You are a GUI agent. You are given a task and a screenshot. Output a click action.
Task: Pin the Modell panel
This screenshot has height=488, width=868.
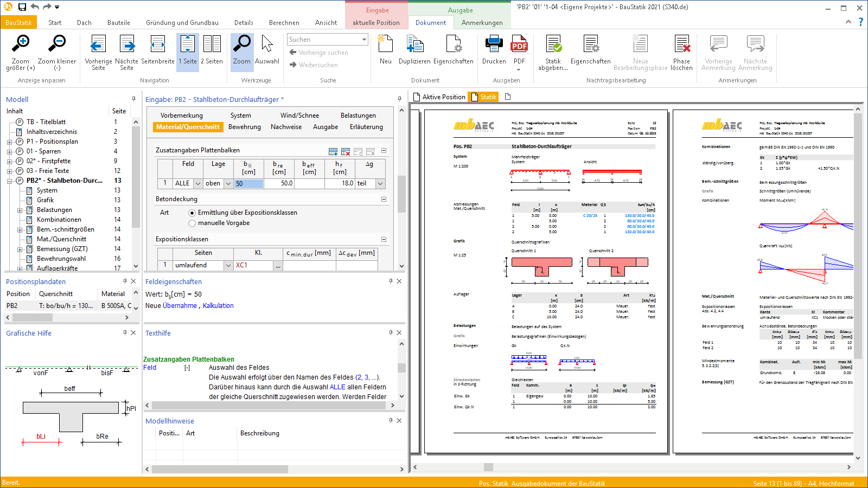(133, 99)
